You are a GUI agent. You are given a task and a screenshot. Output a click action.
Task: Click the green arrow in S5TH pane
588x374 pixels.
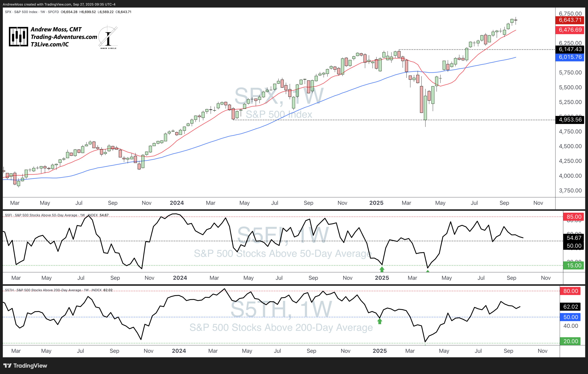pos(379,321)
